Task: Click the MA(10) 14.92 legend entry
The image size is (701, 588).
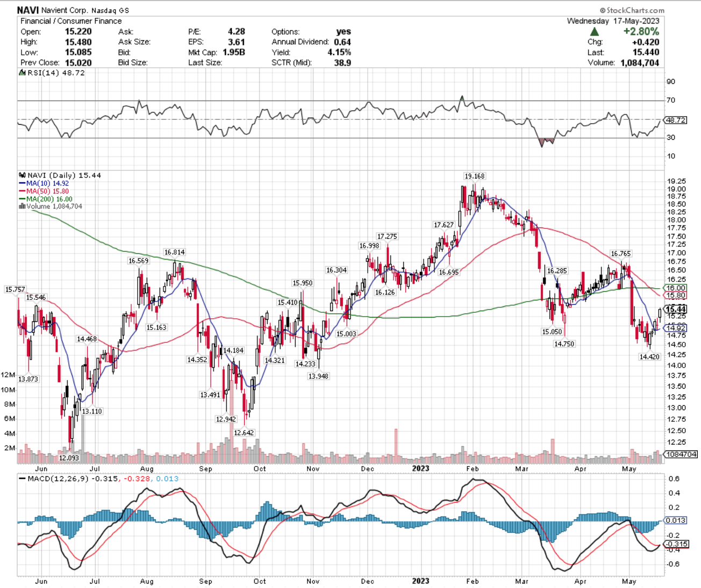Action: (x=45, y=183)
